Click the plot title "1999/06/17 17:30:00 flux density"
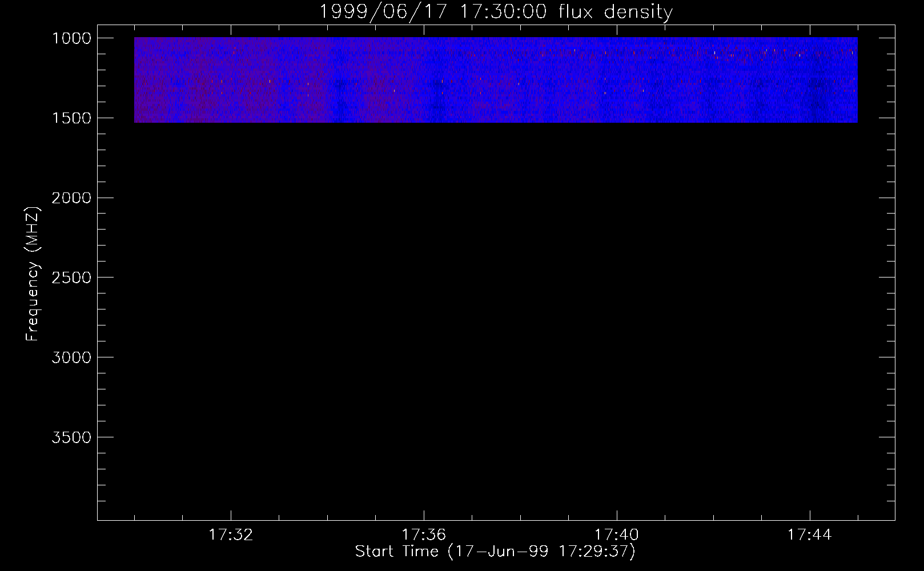This screenshot has width=924, height=571. point(496,11)
